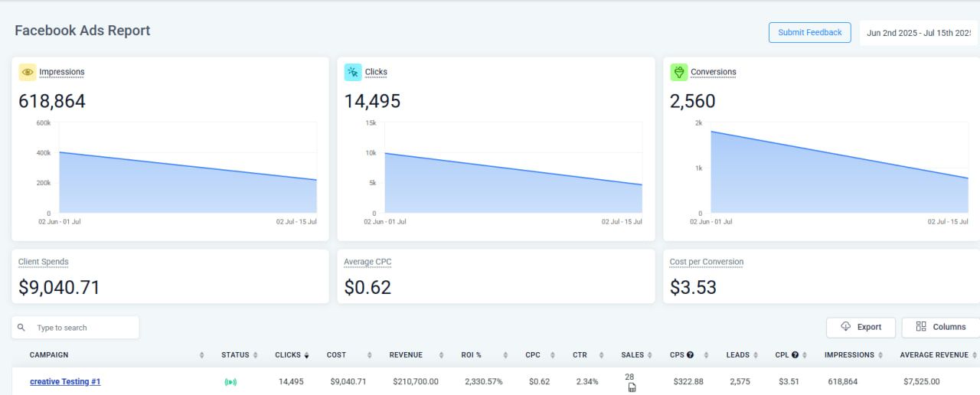Click the Impressions metric label
980x395 pixels.
(62, 72)
